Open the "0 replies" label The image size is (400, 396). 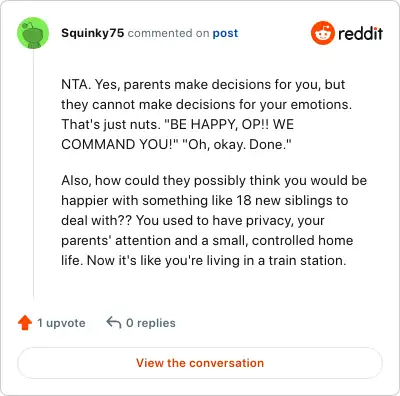click(x=151, y=323)
